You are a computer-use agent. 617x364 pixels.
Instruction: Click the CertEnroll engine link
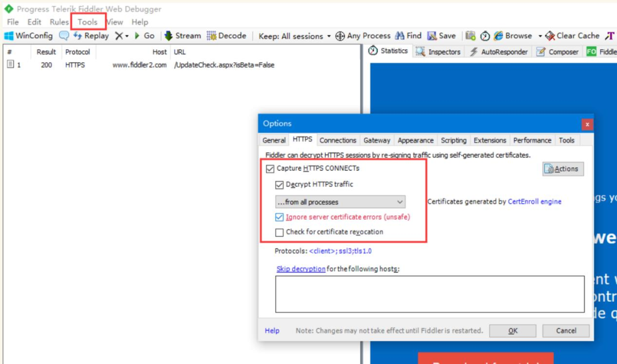pos(534,201)
